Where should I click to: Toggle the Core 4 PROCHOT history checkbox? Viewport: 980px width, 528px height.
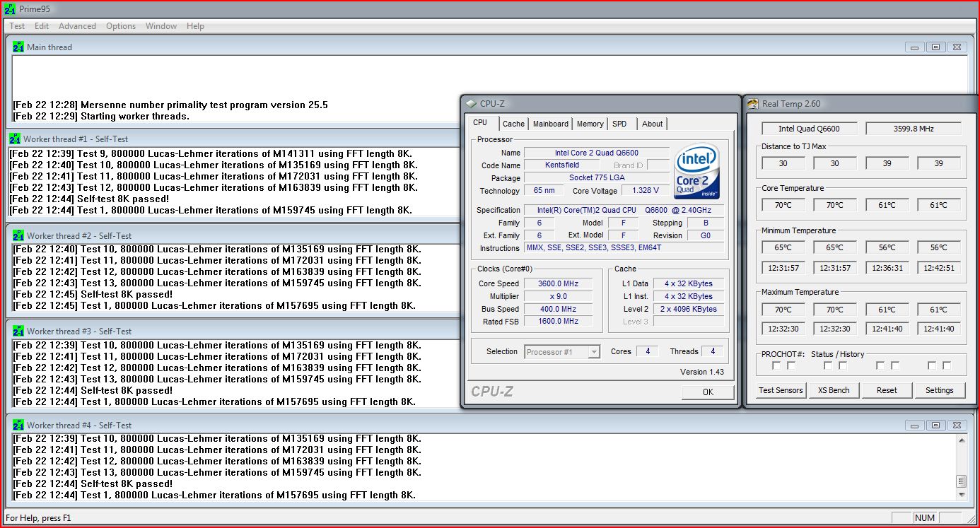coord(947,365)
